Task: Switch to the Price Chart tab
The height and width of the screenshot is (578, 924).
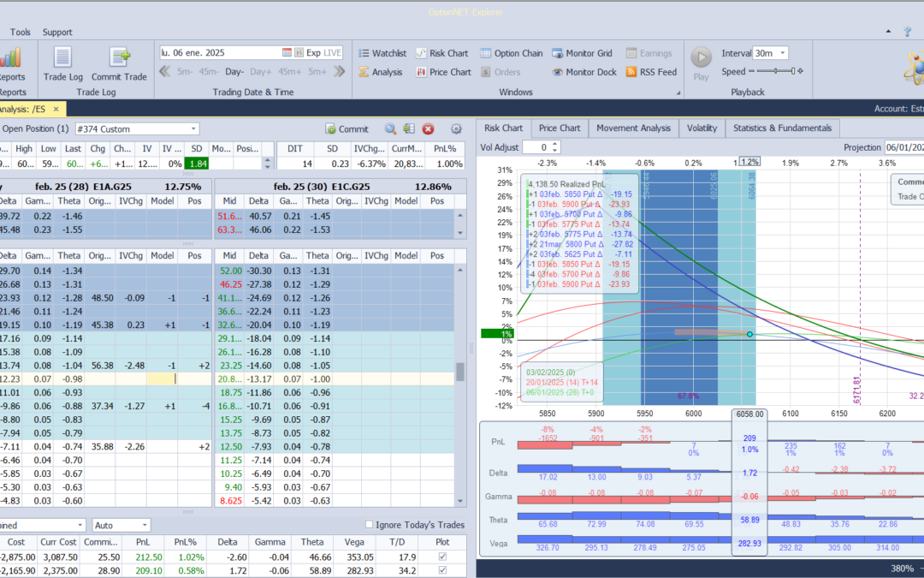Action: coord(560,128)
